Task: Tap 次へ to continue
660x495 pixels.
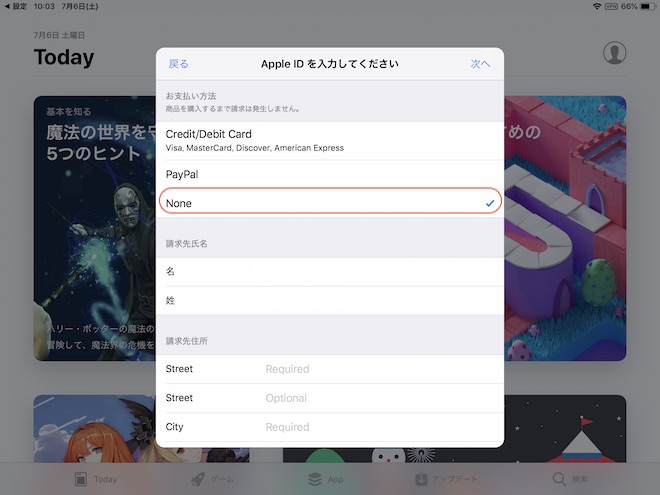Action: [x=480, y=64]
